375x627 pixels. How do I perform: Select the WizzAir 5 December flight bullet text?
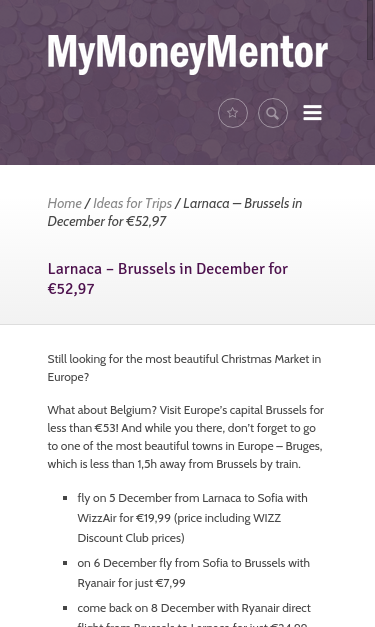pyautogui.click(x=192, y=518)
